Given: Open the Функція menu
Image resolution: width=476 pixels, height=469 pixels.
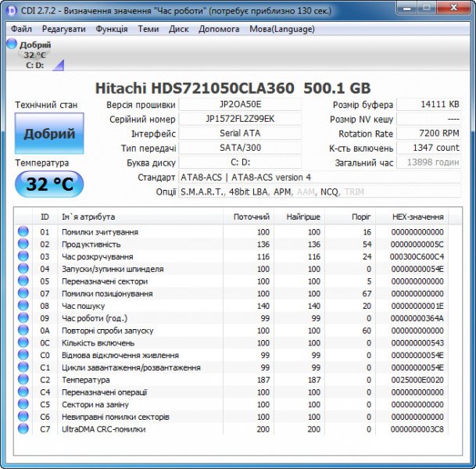Looking at the screenshot, I should click(x=112, y=29).
